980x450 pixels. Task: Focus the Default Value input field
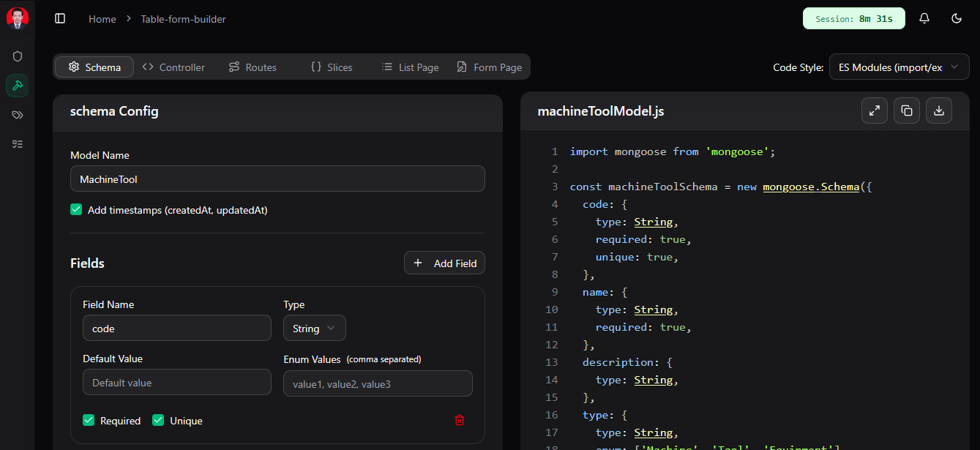click(177, 383)
